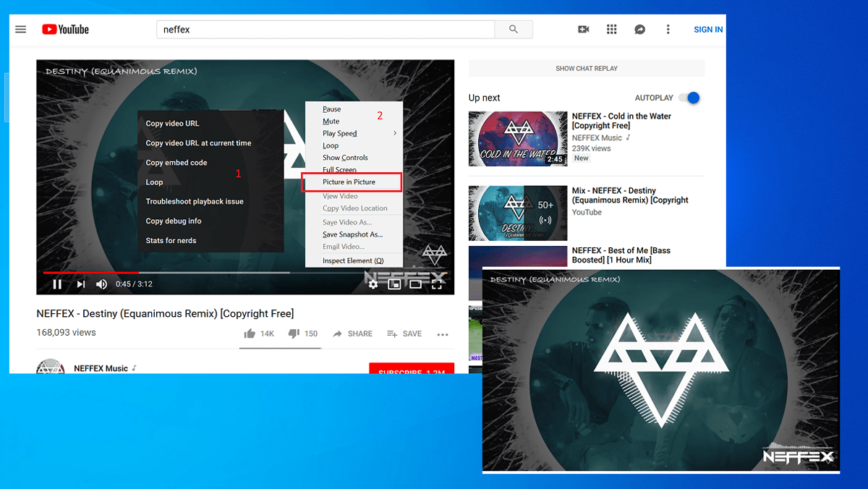Expand Show Chat Replay
Viewport: 868px width, 489px height.
tap(587, 67)
